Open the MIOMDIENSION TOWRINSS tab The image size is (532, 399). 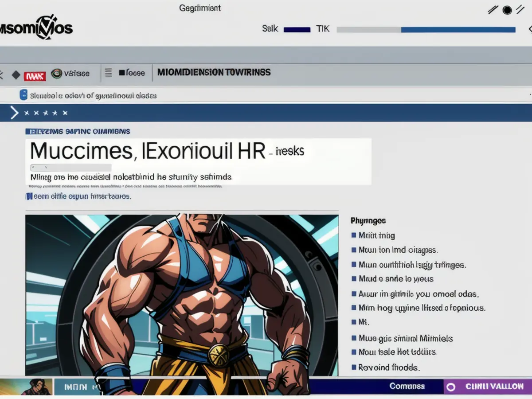tap(214, 72)
